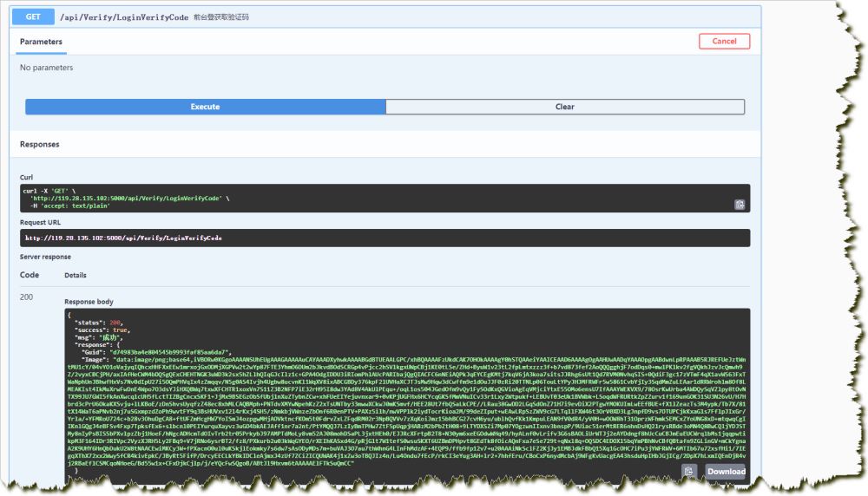Viewport: 868px width, 496px height.
Task: Clear the executed response
Action: pos(564,107)
